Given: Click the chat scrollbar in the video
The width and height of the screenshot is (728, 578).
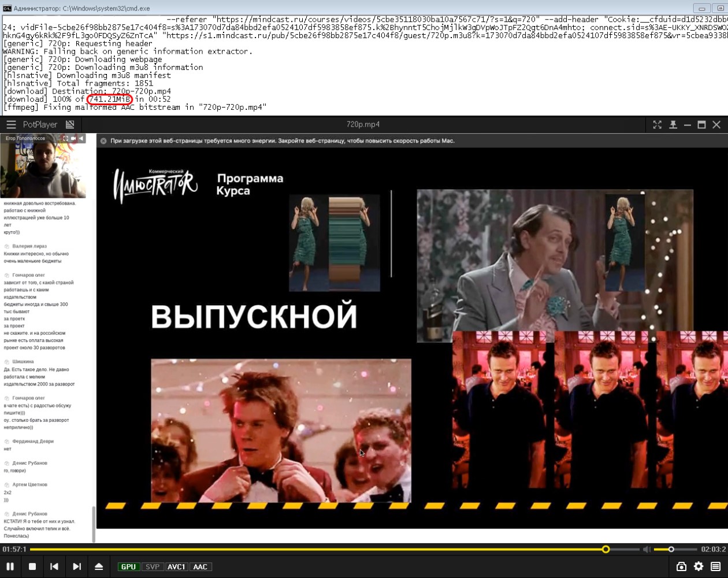Looking at the screenshot, I should point(93,524).
